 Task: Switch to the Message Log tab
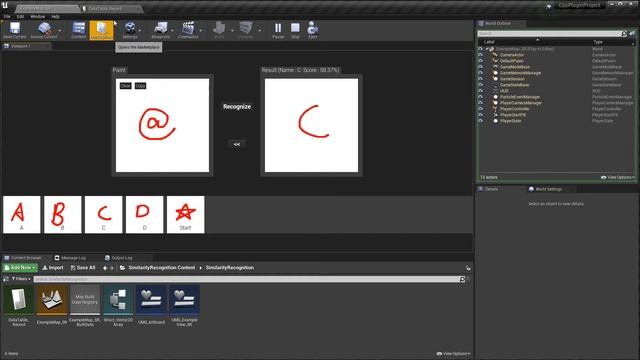tap(70, 258)
